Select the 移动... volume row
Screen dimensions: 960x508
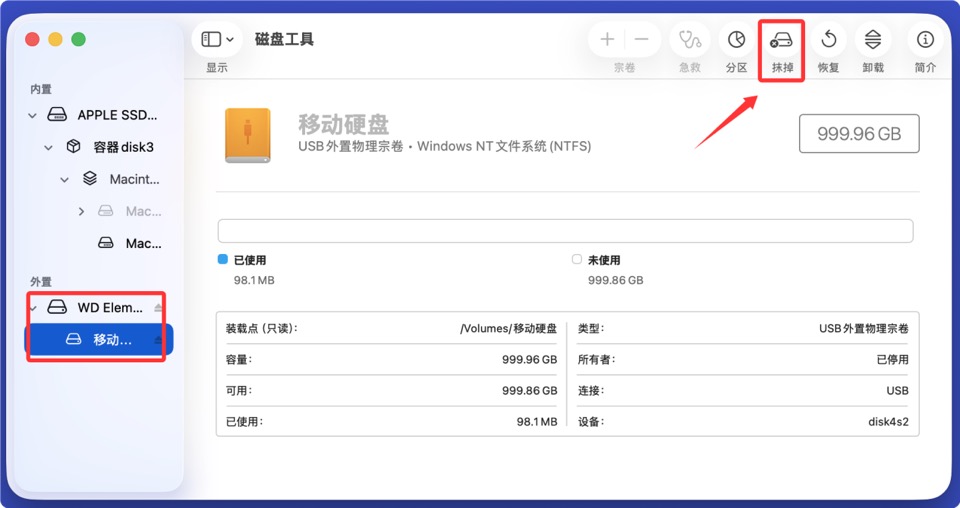click(x=99, y=340)
